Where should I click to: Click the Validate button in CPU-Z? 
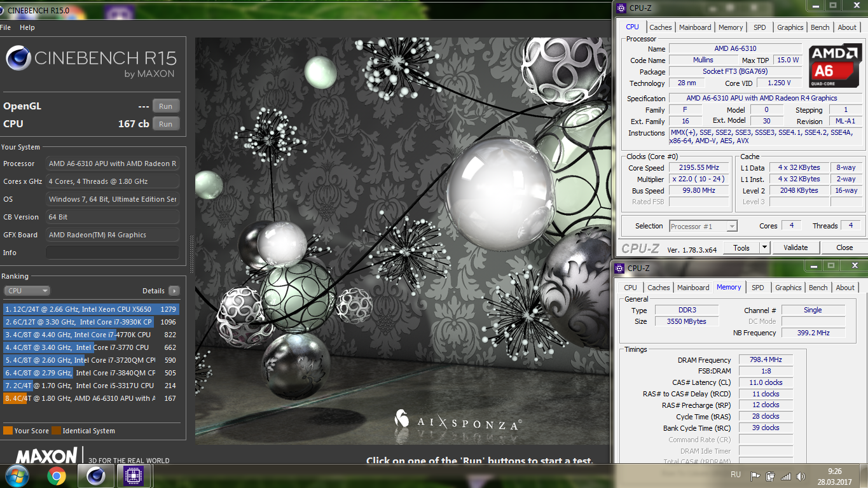pos(796,247)
